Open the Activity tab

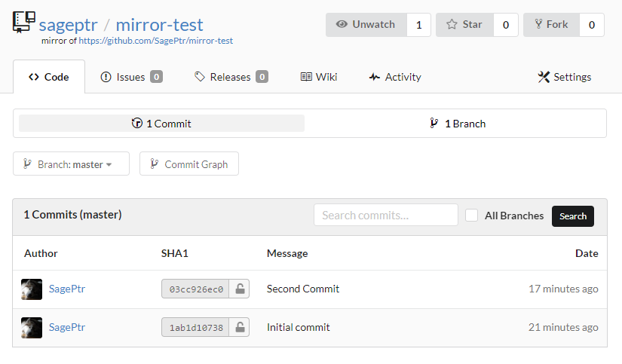(x=395, y=77)
